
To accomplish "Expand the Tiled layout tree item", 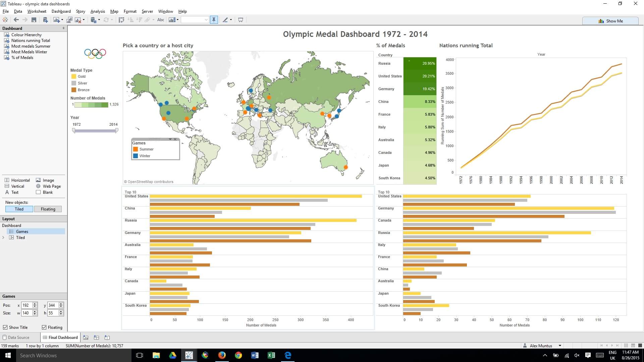I will pos(4,238).
